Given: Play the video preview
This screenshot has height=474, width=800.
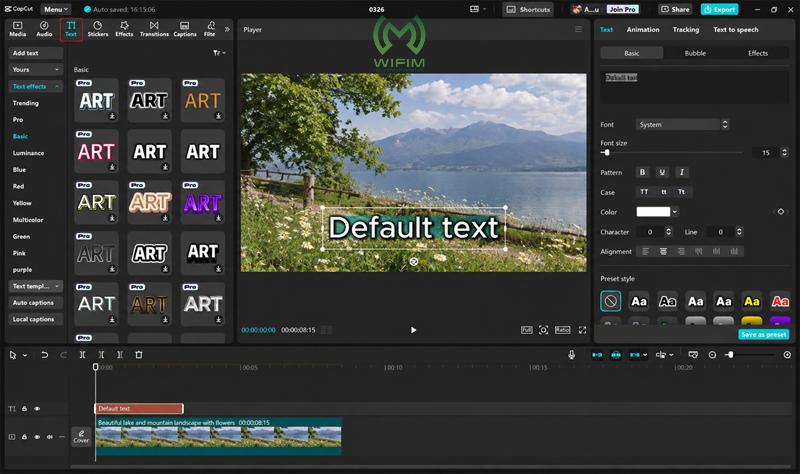Looking at the screenshot, I should tap(413, 330).
